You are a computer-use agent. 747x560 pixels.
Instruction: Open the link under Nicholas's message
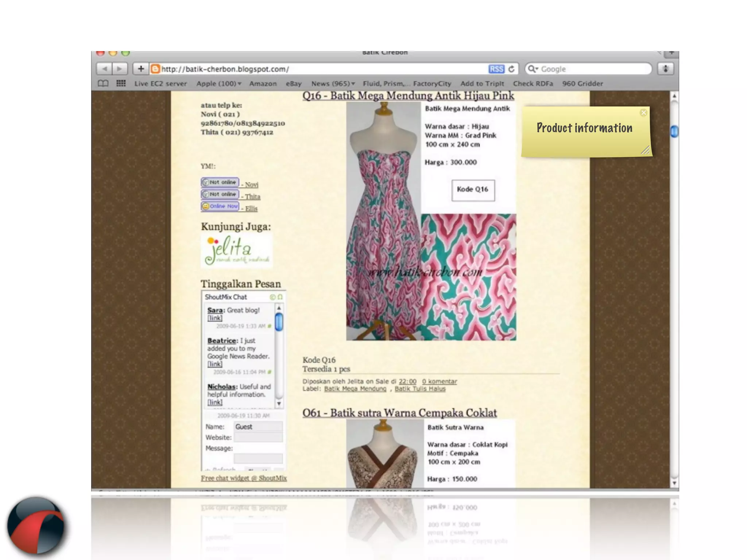click(x=215, y=402)
